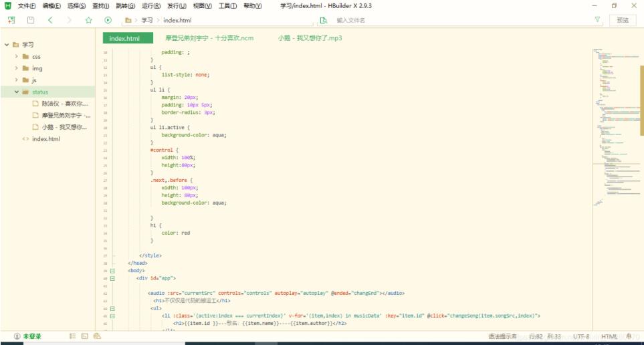Open the 选择(S) menu

[x=77, y=6]
